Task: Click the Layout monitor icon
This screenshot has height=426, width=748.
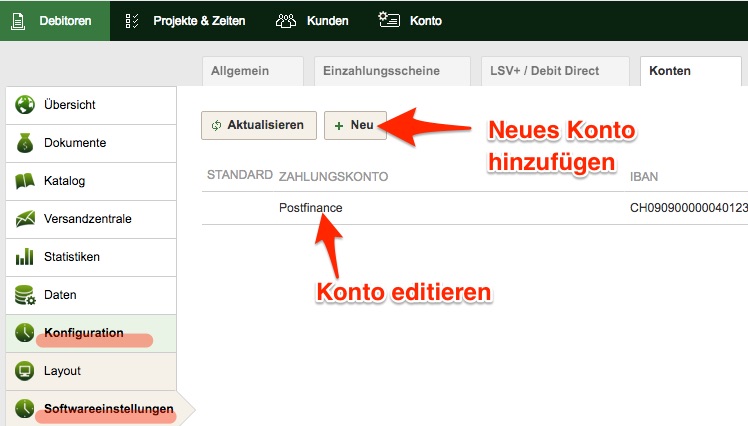Action: pos(25,371)
